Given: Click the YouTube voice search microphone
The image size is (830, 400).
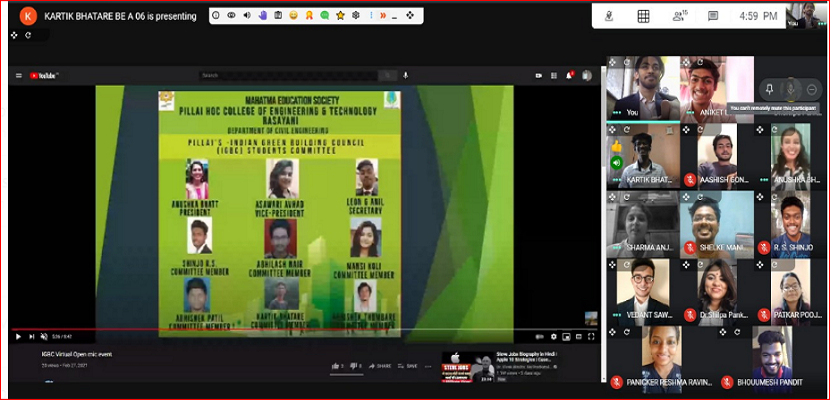Looking at the screenshot, I should coord(405,76).
